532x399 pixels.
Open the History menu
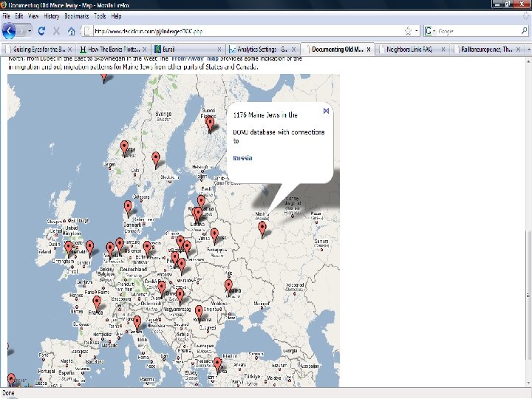coord(52,16)
